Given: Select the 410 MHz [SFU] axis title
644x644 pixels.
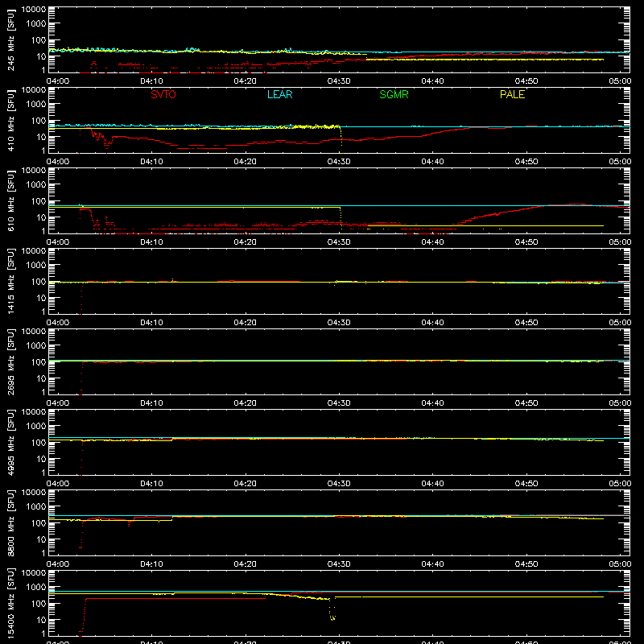Looking at the screenshot, I should coord(10,121).
